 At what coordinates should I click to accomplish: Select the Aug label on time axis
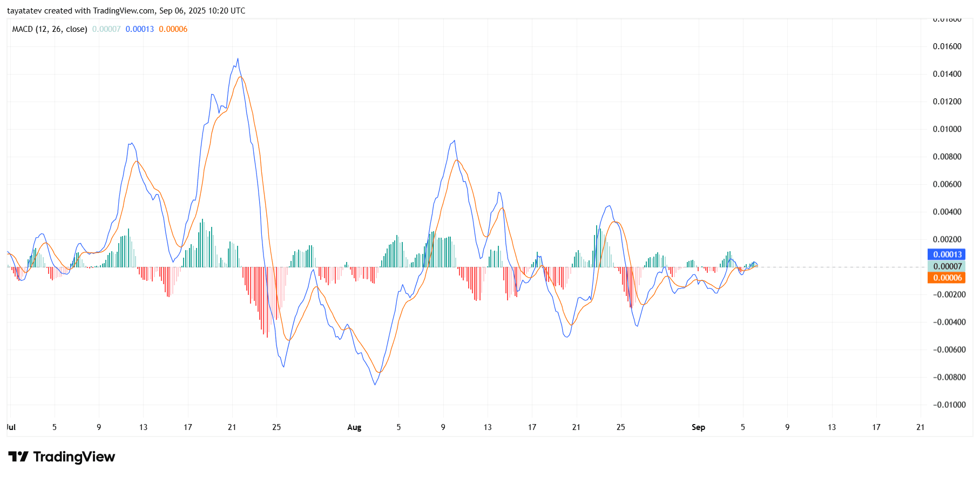tap(354, 427)
